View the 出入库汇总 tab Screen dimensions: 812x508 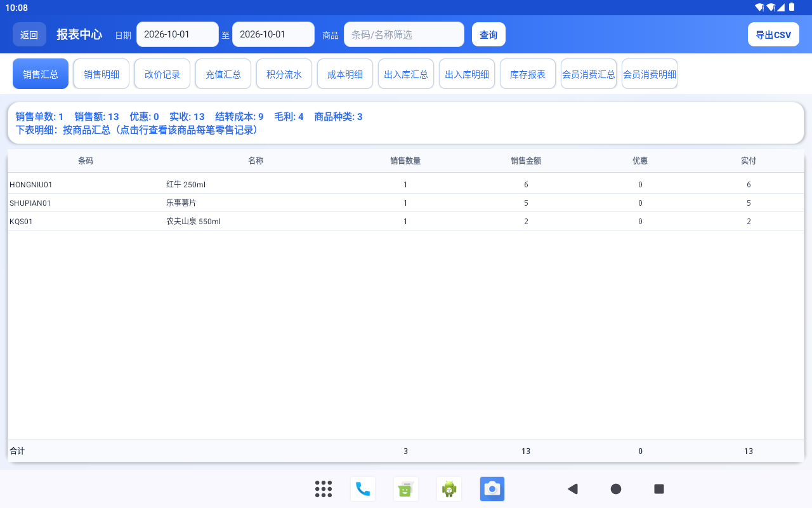coord(406,74)
